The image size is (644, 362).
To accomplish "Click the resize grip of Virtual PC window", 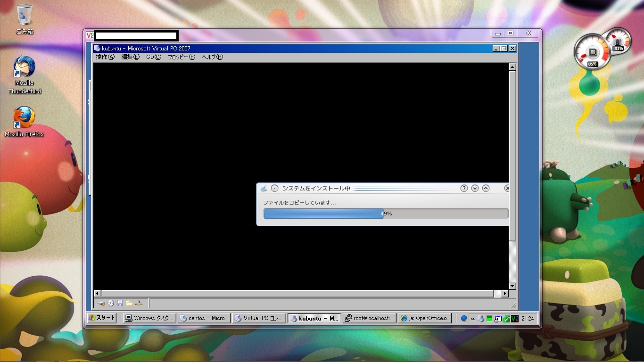I will pos(513,305).
